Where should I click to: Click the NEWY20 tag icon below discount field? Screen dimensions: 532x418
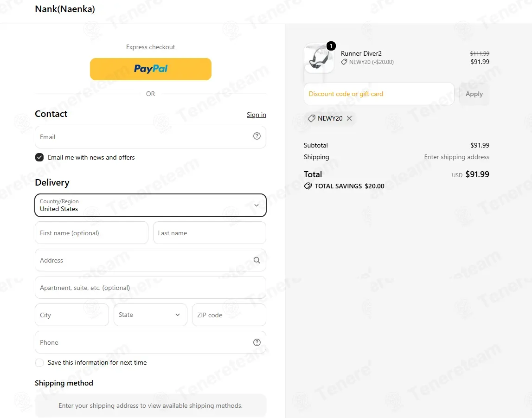tap(312, 118)
